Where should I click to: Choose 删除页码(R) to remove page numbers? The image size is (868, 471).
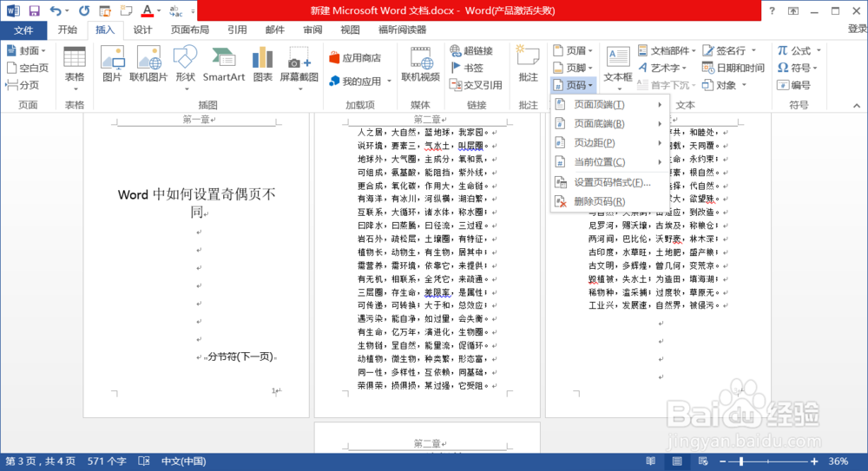pyautogui.click(x=609, y=201)
